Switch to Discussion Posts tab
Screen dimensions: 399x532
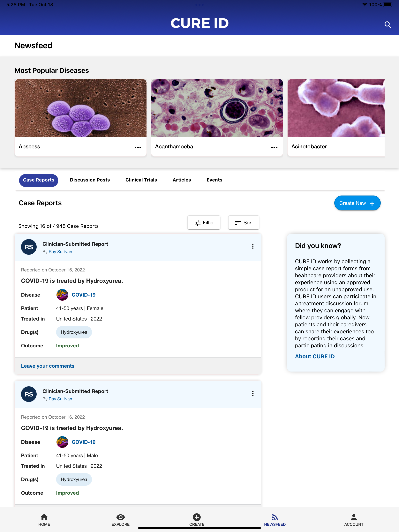click(x=90, y=180)
